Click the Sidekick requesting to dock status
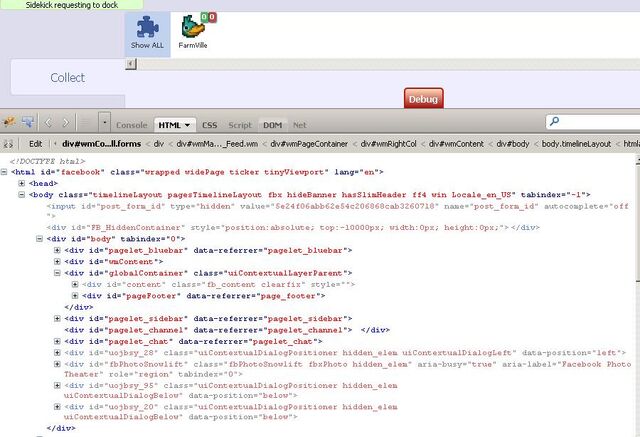This screenshot has height=437, width=640. 72,5
